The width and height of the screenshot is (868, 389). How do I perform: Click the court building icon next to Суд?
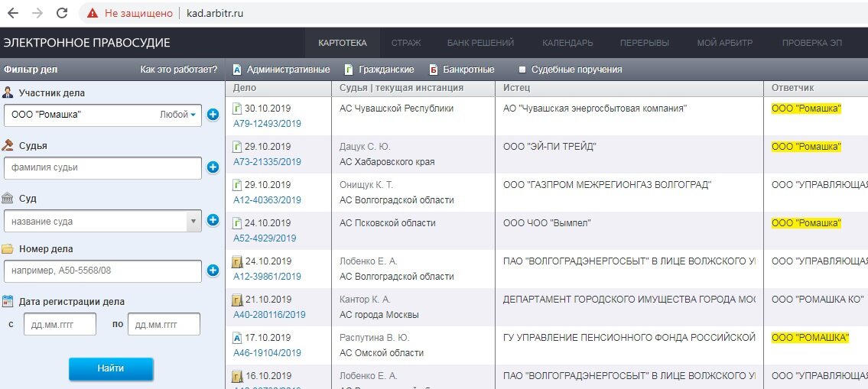pyautogui.click(x=8, y=198)
